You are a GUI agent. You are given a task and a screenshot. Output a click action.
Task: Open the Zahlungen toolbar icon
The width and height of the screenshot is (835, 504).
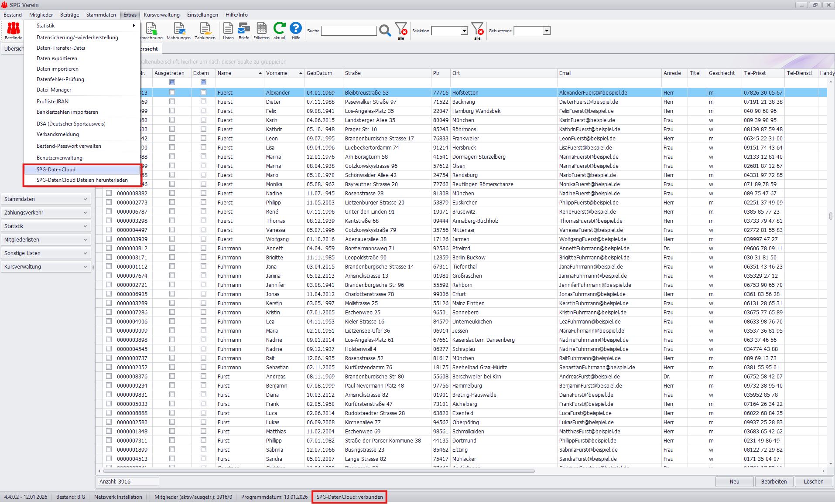tap(205, 31)
